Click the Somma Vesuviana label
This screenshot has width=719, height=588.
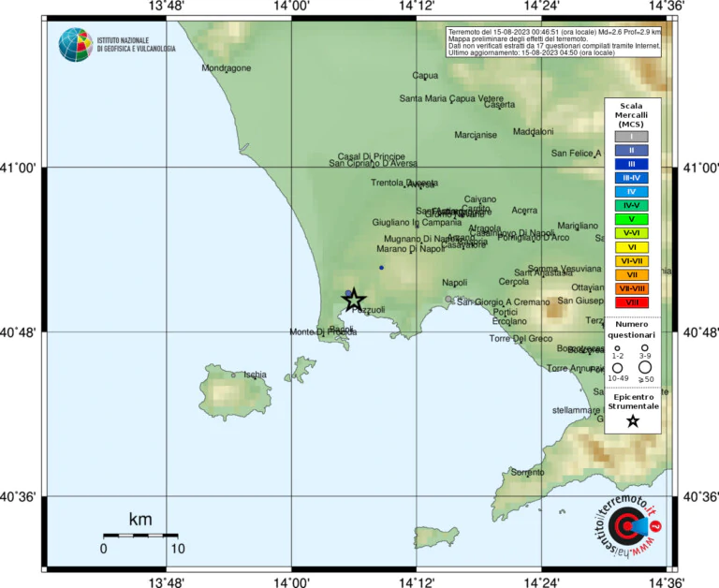[x=565, y=269]
